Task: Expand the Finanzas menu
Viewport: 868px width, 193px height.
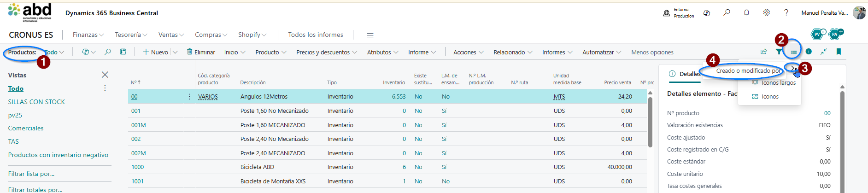Action: 88,35
